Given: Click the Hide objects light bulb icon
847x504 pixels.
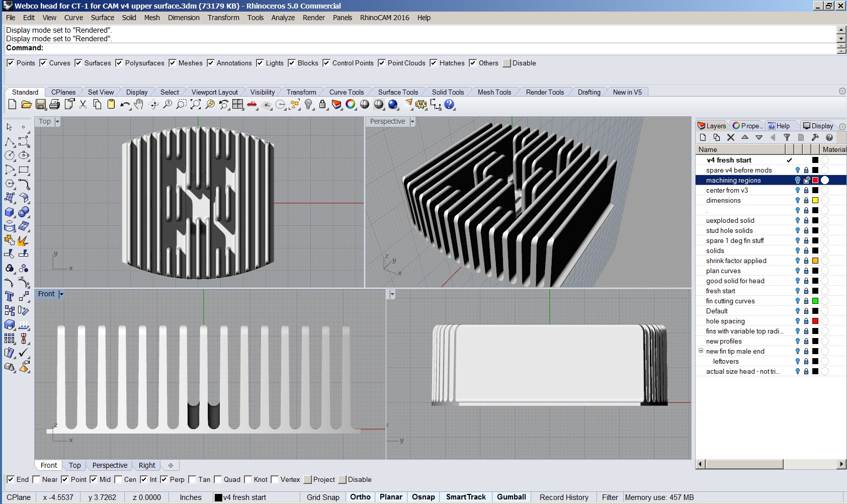Looking at the screenshot, I should (x=309, y=104).
